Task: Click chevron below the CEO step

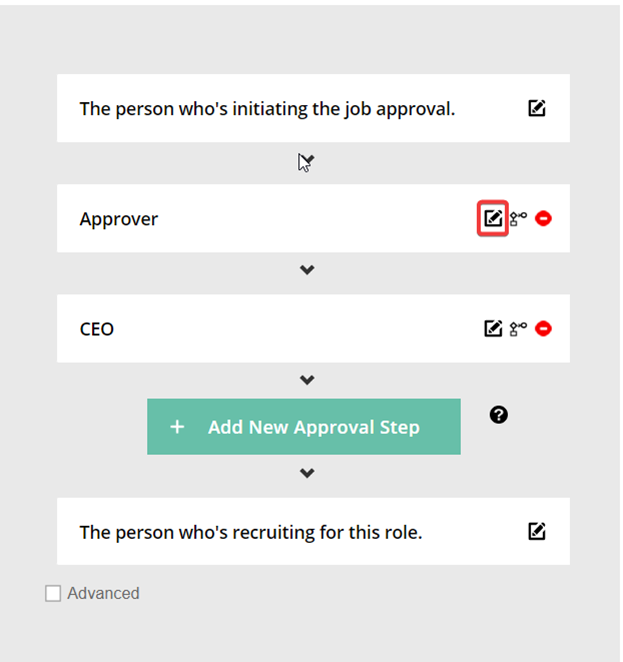Action: point(307,380)
